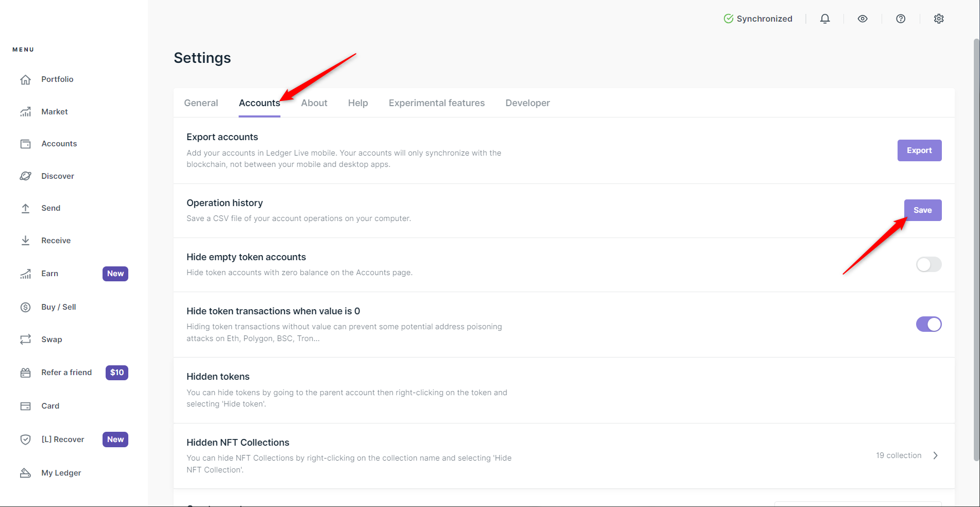980x507 pixels.
Task: Click Save for Operation history
Action: pos(922,210)
